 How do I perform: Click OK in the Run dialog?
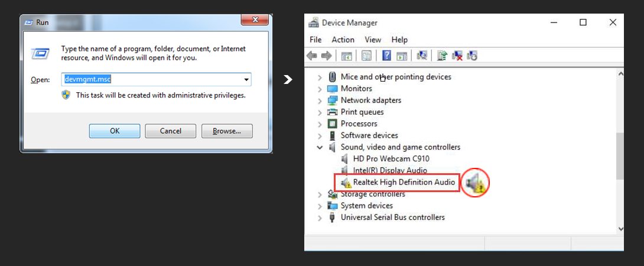pos(115,131)
